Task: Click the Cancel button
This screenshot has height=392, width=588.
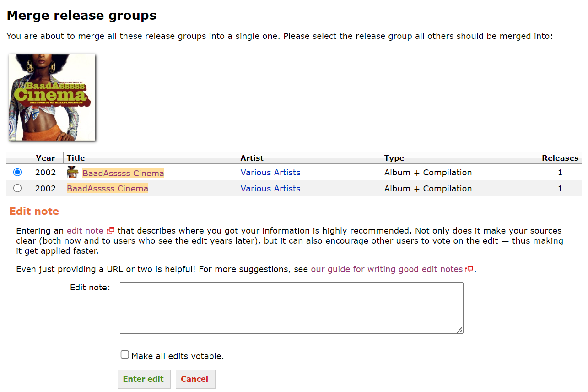Action: tap(194, 379)
